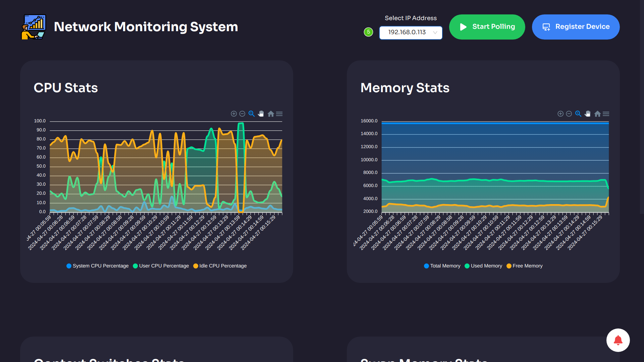The image size is (644, 362).
Task: Zoom out on the Memory Stats chart
Action: tap(569, 114)
